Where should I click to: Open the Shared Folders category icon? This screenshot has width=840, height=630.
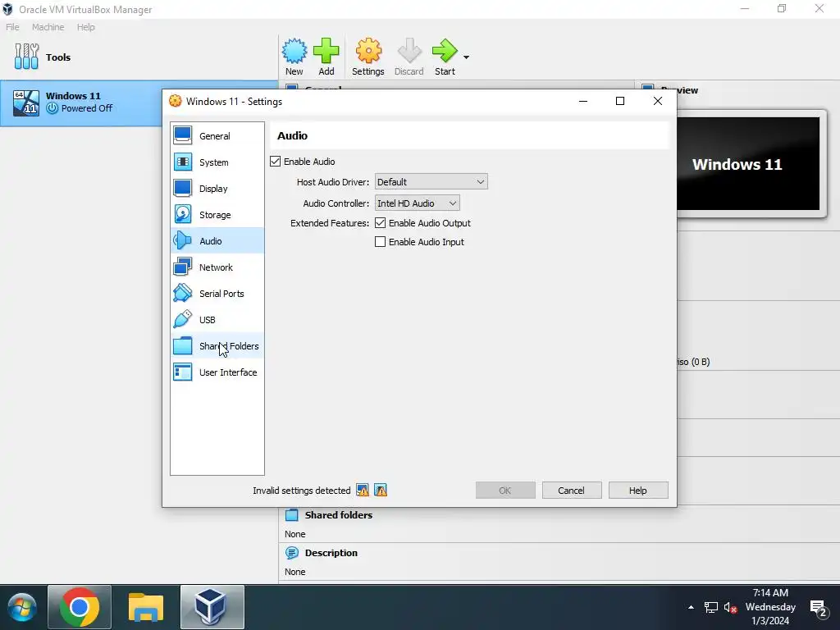tap(183, 345)
